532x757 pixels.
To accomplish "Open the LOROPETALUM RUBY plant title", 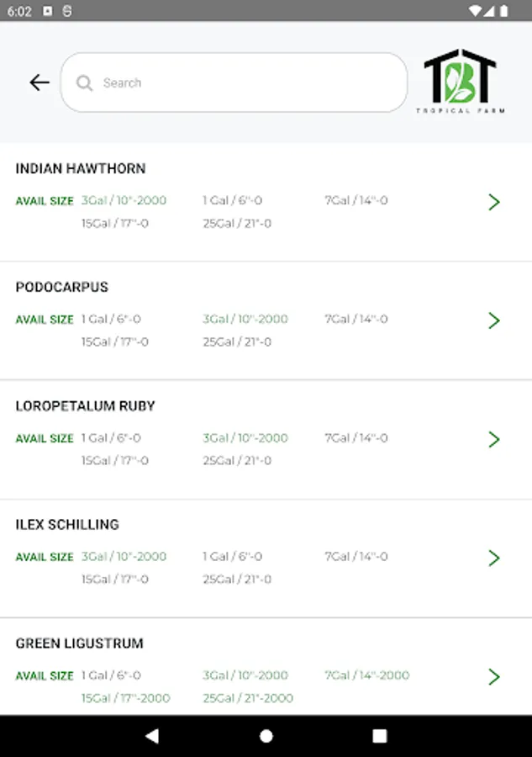I will coord(86,406).
